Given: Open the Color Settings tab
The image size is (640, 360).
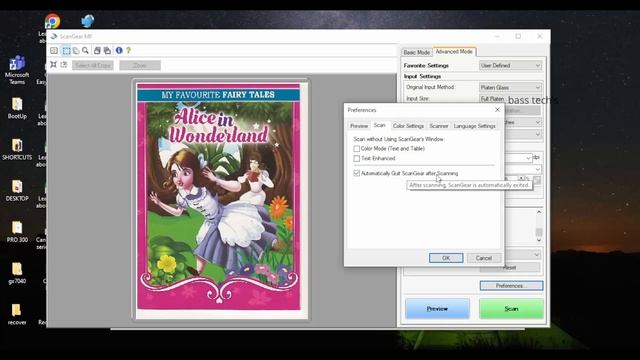Looking at the screenshot, I should coord(408,126).
